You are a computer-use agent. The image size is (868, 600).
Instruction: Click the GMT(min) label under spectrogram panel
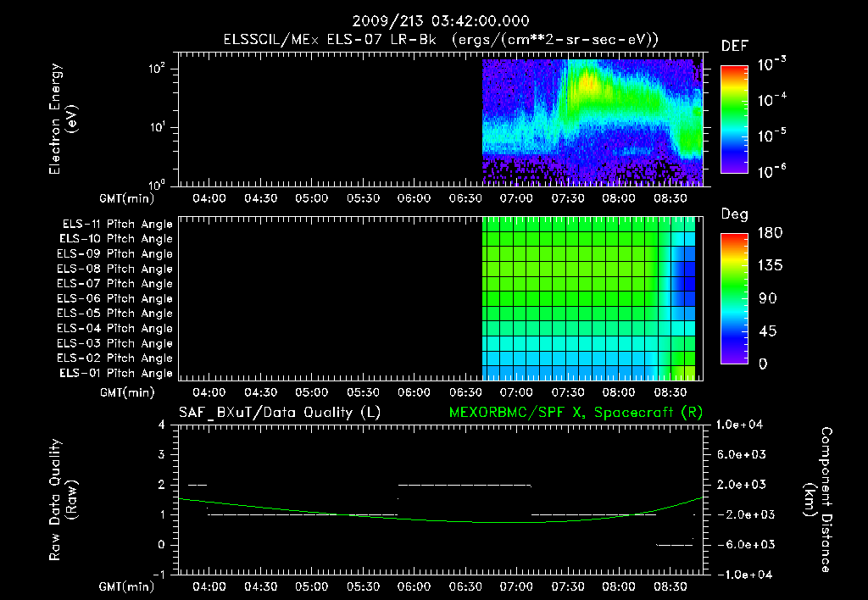(127, 198)
